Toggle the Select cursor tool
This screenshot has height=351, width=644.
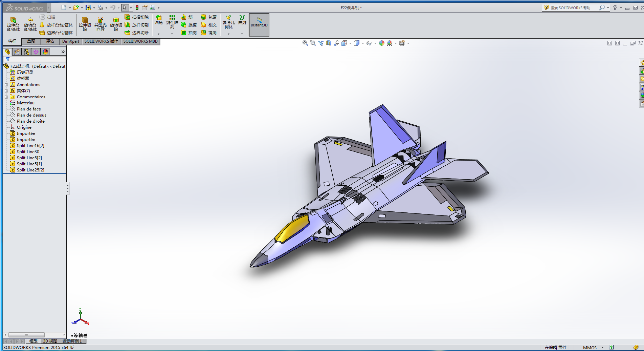click(x=125, y=7)
